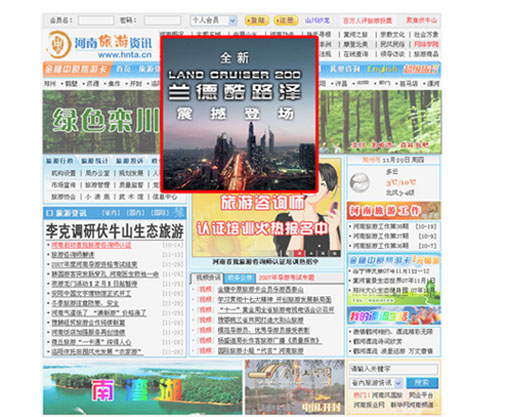Screen dimensions: 508x417
Task: Switch to the 旅游行政 tab
Action: point(59,161)
